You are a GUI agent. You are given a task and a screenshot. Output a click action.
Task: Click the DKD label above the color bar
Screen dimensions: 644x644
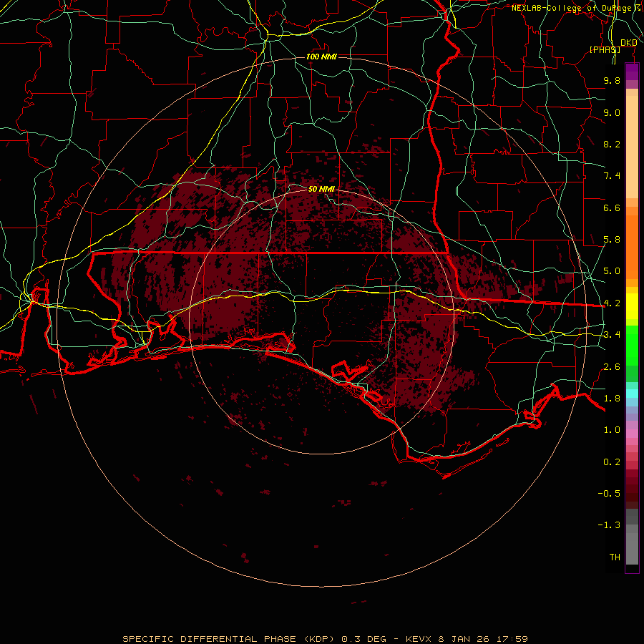click(628, 43)
